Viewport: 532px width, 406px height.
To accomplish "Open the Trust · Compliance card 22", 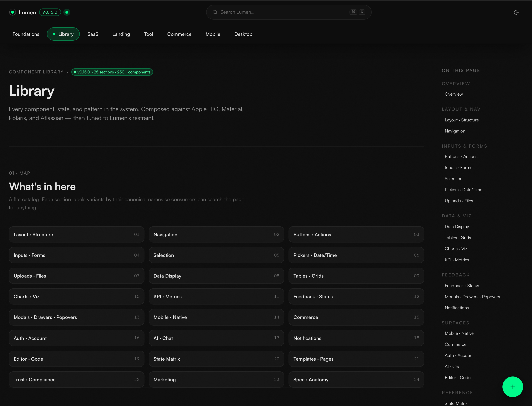I will click(76, 379).
